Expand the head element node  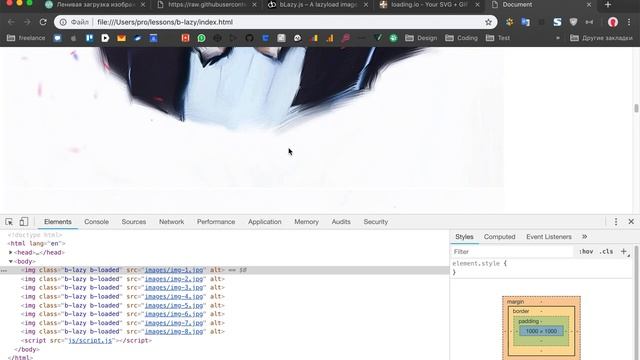point(10,252)
